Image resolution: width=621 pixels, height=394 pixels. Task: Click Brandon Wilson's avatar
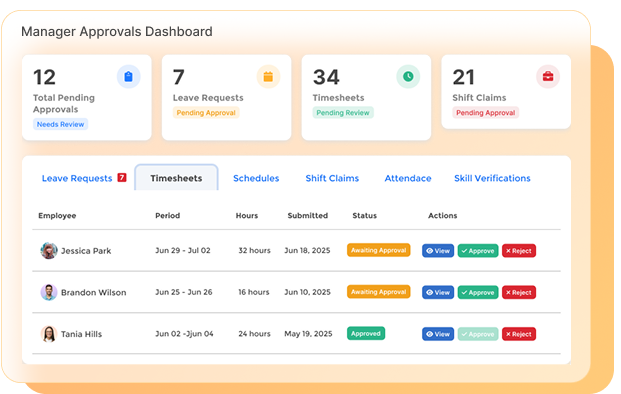point(49,292)
